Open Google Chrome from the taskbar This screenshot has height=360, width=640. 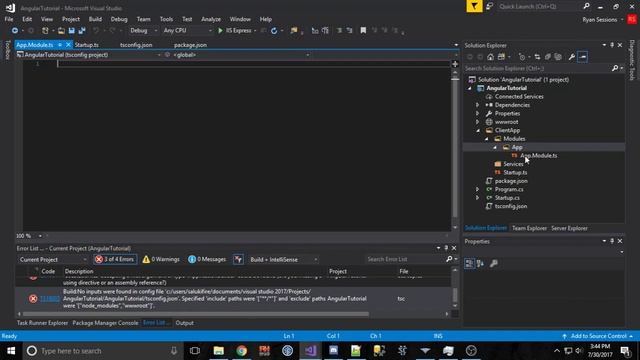(x=242, y=351)
